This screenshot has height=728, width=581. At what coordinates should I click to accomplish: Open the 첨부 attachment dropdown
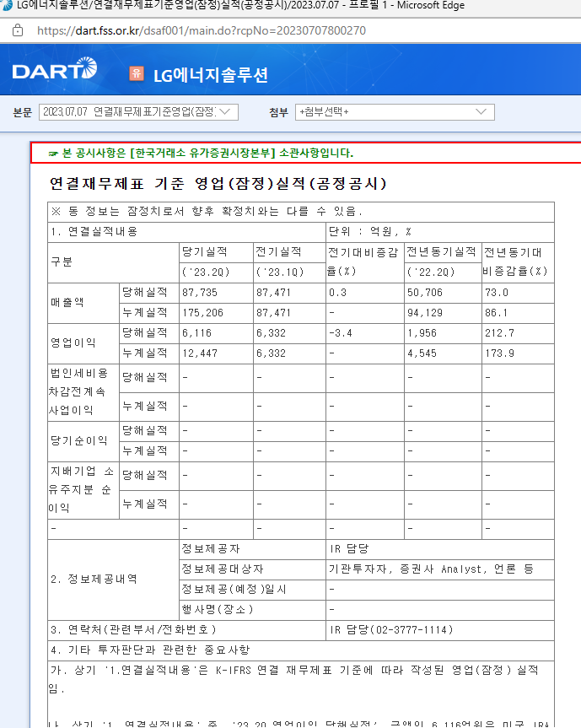coord(395,112)
